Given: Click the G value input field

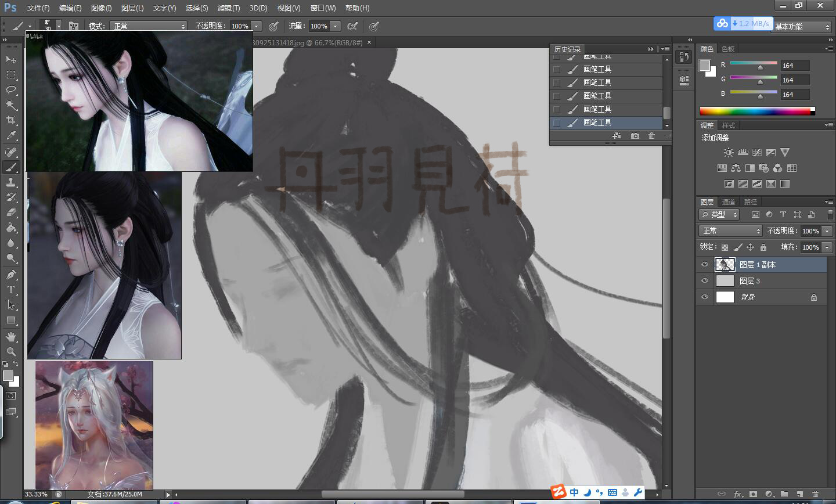Looking at the screenshot, I should (795, 80).
